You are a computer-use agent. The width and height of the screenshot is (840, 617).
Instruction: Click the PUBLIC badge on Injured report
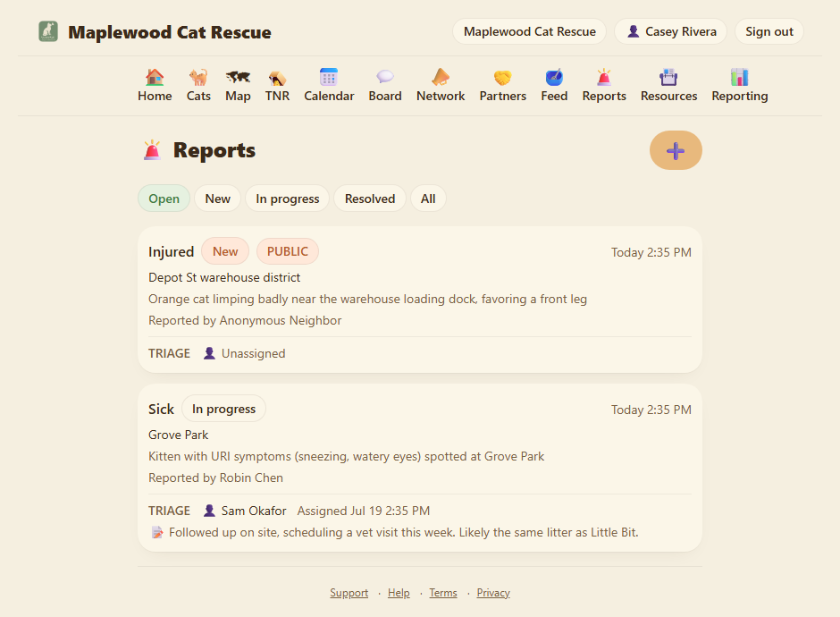(288, 251)
